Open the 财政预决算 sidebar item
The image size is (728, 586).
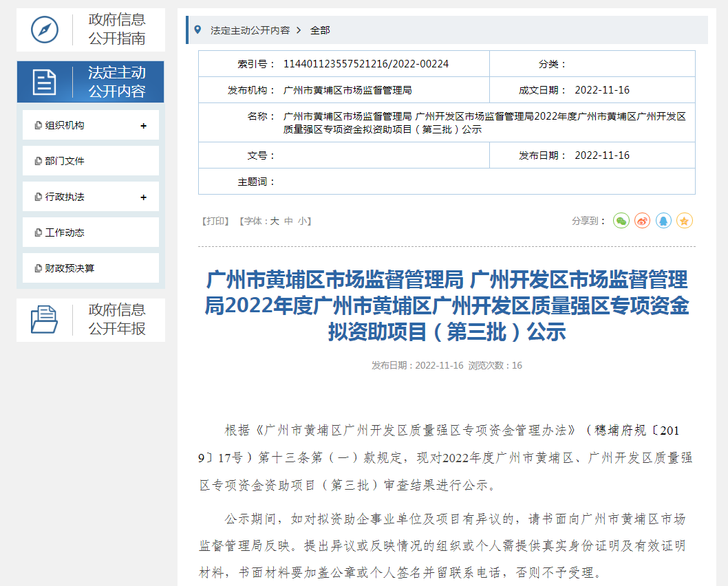(69, 268)
